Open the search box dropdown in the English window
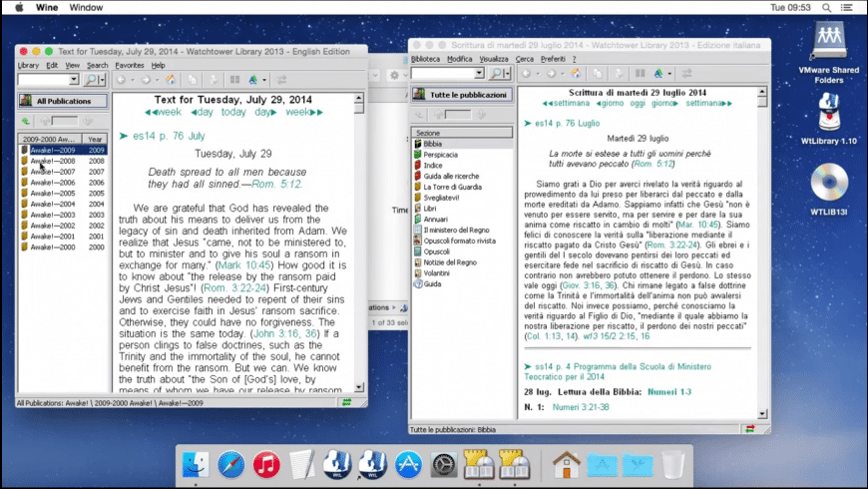The image size is (868, 489). point(74,80)
